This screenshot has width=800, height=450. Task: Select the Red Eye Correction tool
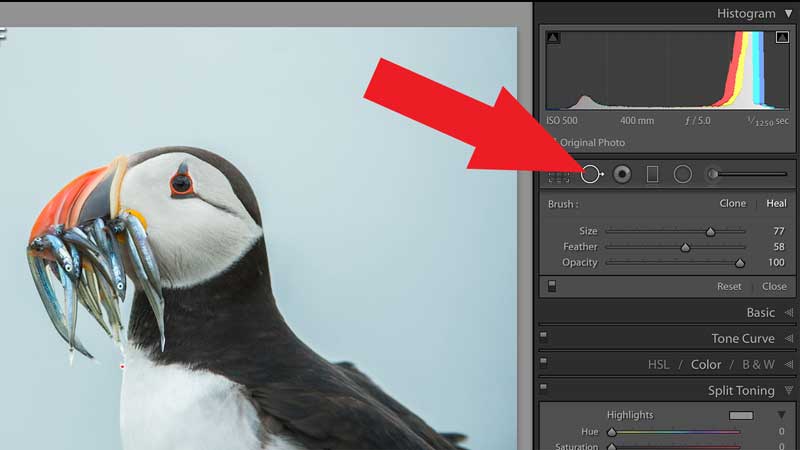click(622, 174)
